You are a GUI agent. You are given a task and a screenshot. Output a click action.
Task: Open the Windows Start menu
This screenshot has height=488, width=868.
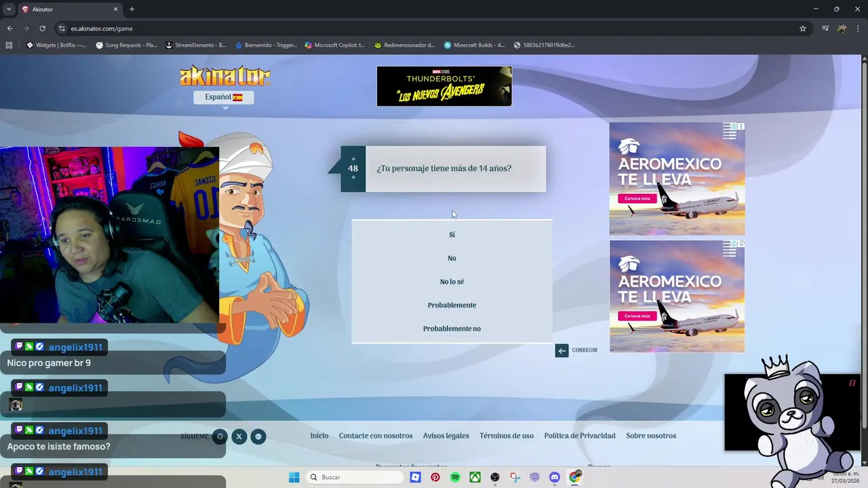[294, 477]
